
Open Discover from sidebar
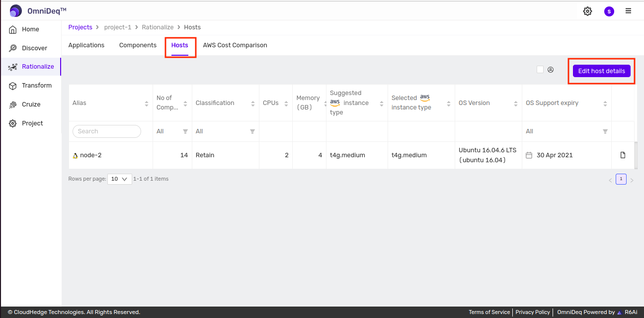tap(34, 48)
